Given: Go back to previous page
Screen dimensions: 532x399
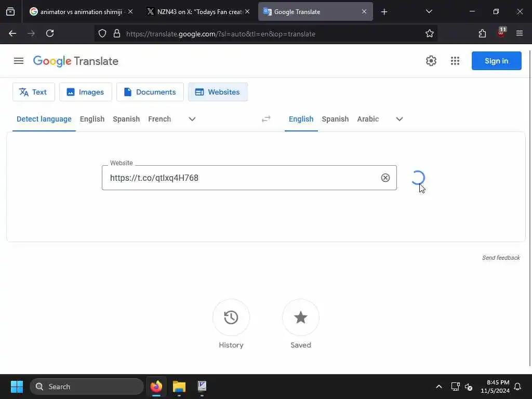Looking at the screenshot, I should click(x=12, y=34).
